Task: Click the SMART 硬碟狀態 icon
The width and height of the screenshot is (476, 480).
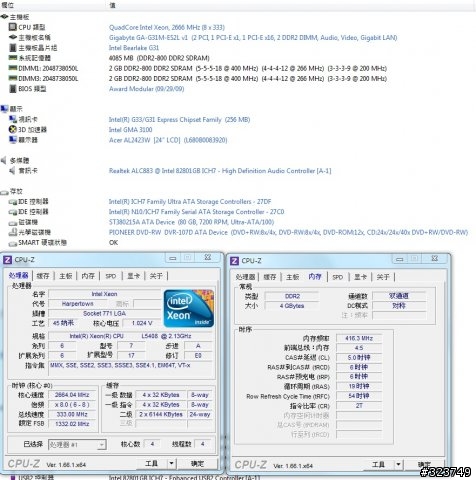Action: tap(13, 243)
